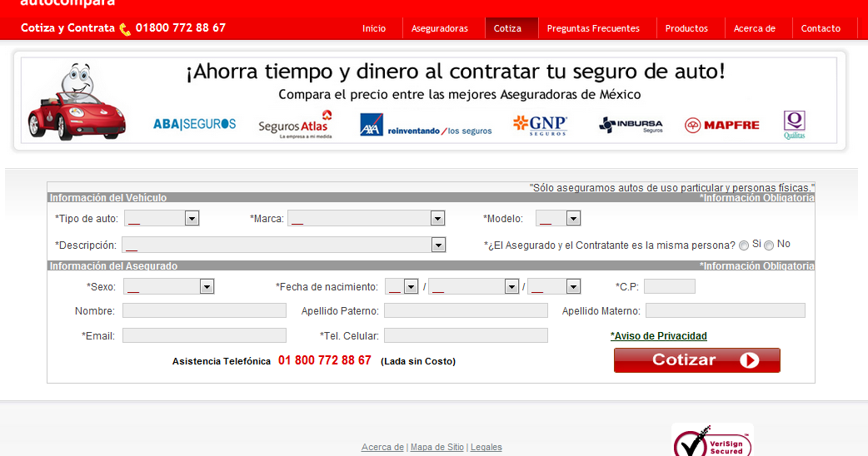This screenshot has height=456, width=868.
Task: Click the red car mascot image
Action: coord(77,102)
